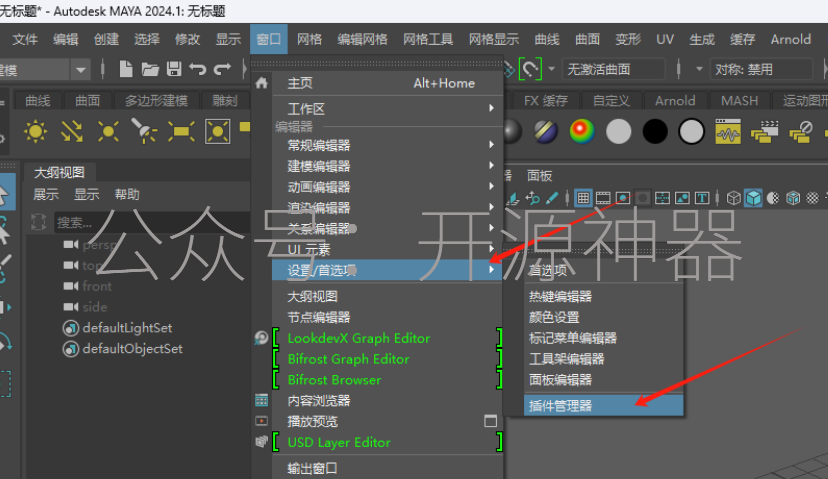
Task: Click the 展示 menu in the outliner
Action: pyautogui.click(x=46, y=194)
